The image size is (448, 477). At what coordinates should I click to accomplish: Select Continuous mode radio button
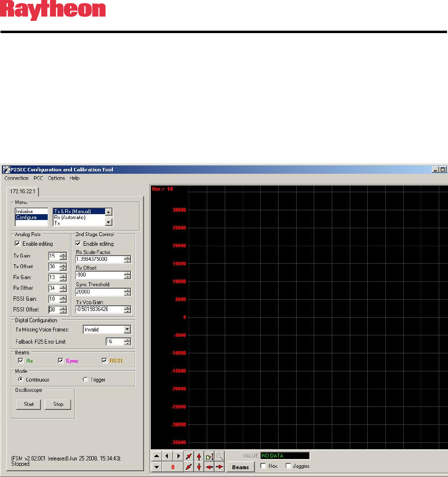point(20,379)
